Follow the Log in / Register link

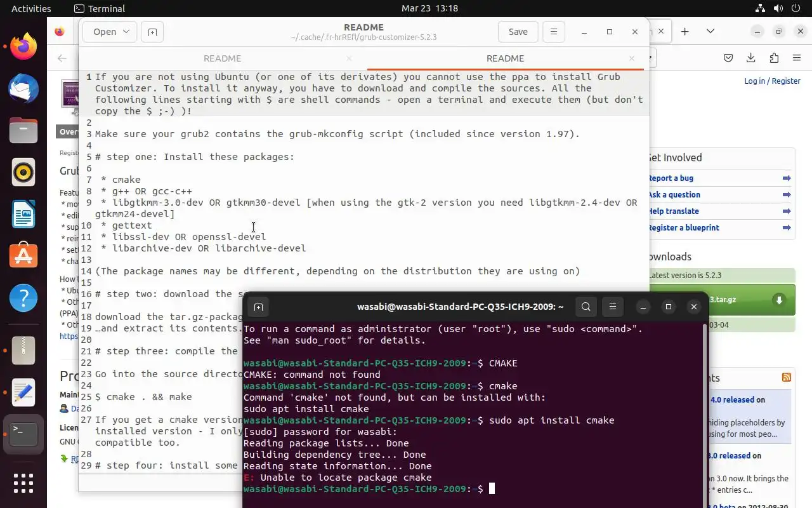tap(772, 81)
